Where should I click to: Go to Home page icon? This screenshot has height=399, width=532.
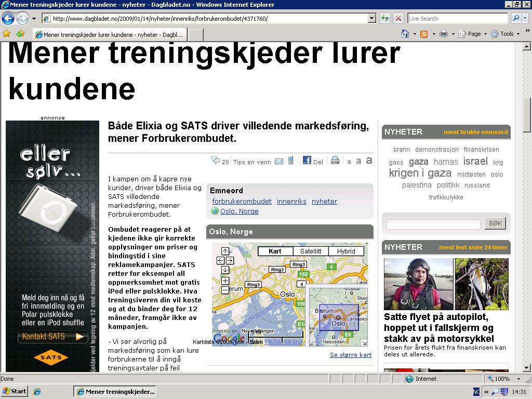coord(405,34)
